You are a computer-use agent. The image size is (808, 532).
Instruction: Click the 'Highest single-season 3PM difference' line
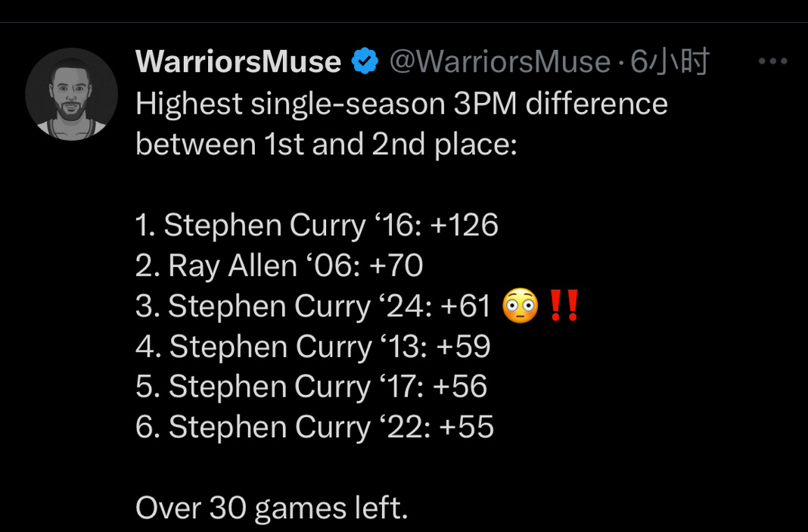click(402, 104)
